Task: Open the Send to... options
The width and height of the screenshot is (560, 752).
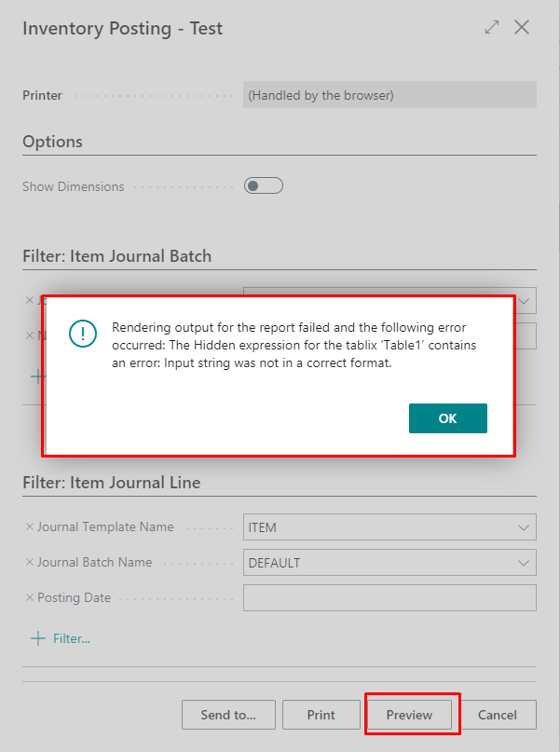Action: click(228, 715)
